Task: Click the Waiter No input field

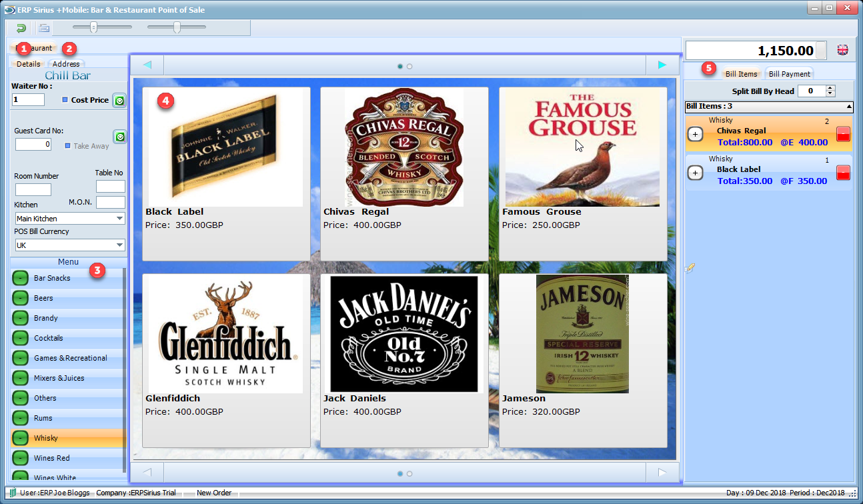Action: [29, 99]
